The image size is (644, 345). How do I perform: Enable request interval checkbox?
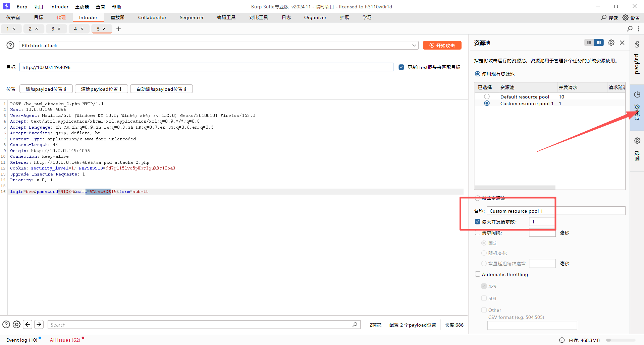tap(478, 233)
